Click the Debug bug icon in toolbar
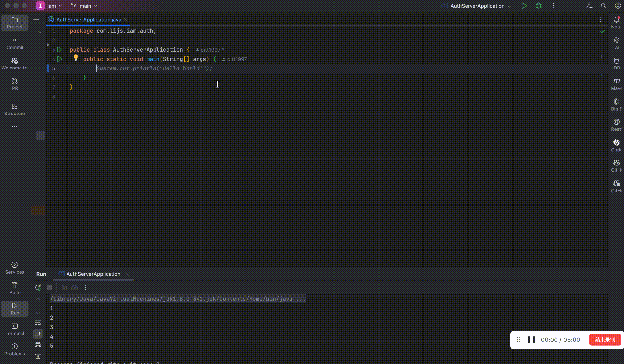This screenshot has width=624, height=364. click(x=539, y=6)
